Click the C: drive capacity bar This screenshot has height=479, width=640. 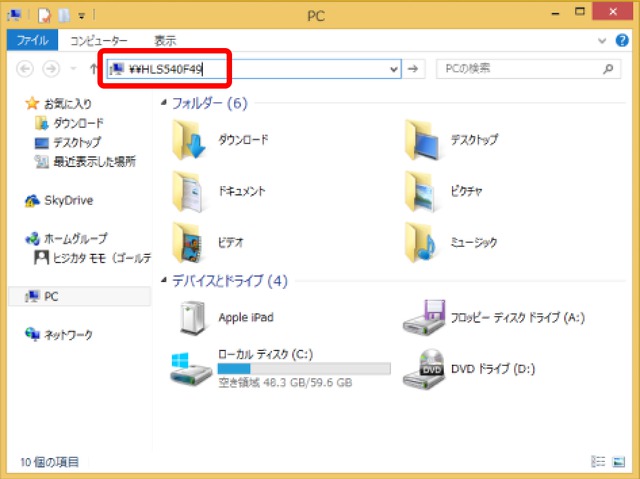pos(304,369)
